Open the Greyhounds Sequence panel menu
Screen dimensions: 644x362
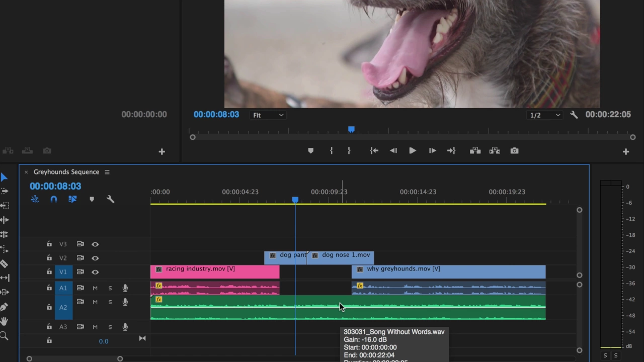pos(107,172)
